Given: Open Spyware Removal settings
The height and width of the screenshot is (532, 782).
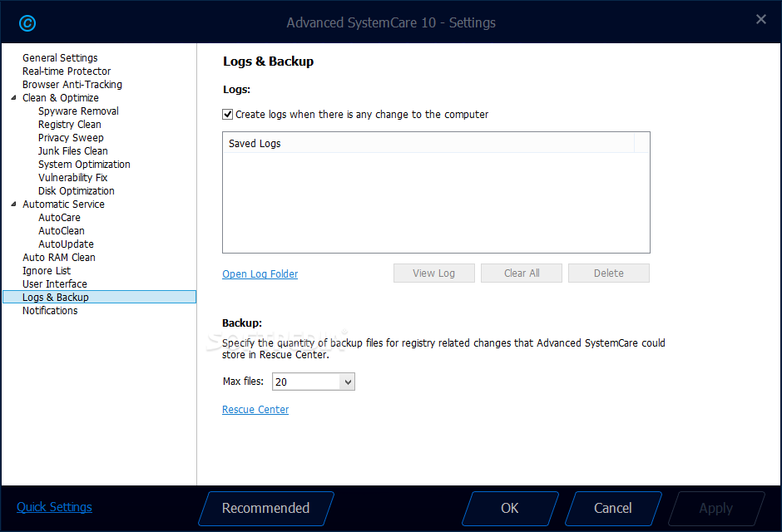Looking at the screenshot, I should coord(78,111).
